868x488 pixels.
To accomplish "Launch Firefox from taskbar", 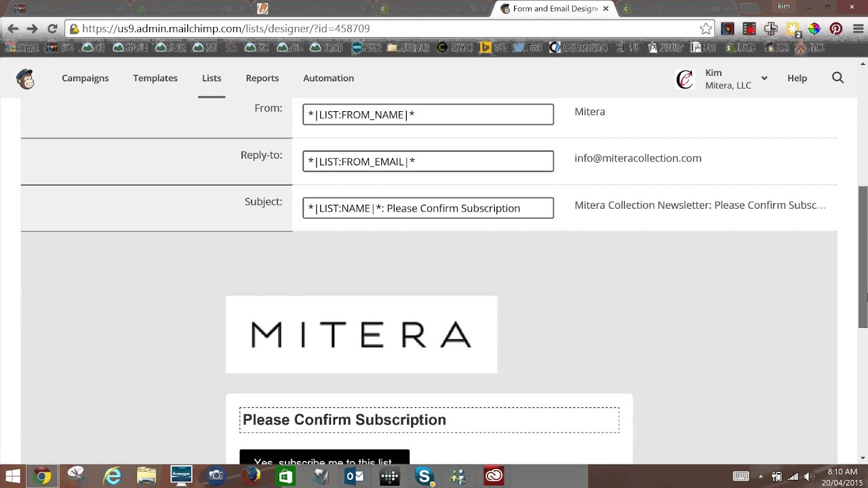I will coord(251,476).
